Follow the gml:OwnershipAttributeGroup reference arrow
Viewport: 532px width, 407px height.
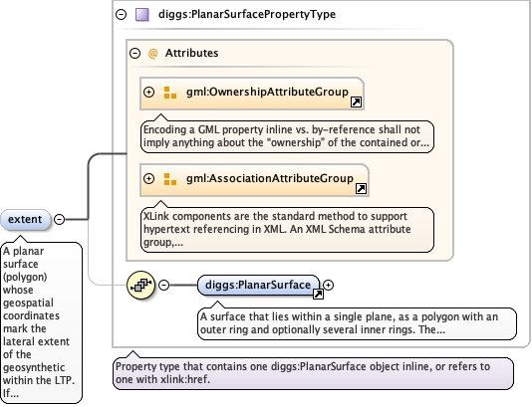[x=356, y=102]
